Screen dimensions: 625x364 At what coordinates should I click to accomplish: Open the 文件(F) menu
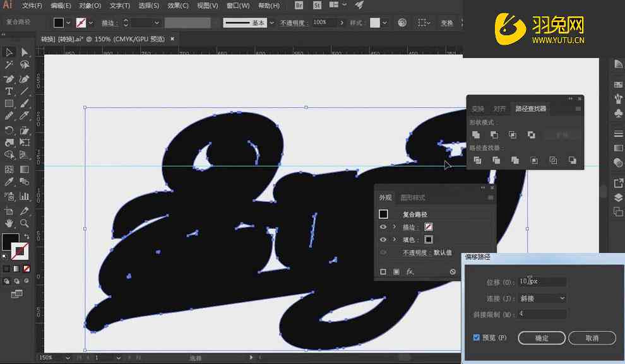(x=32, y=6)
